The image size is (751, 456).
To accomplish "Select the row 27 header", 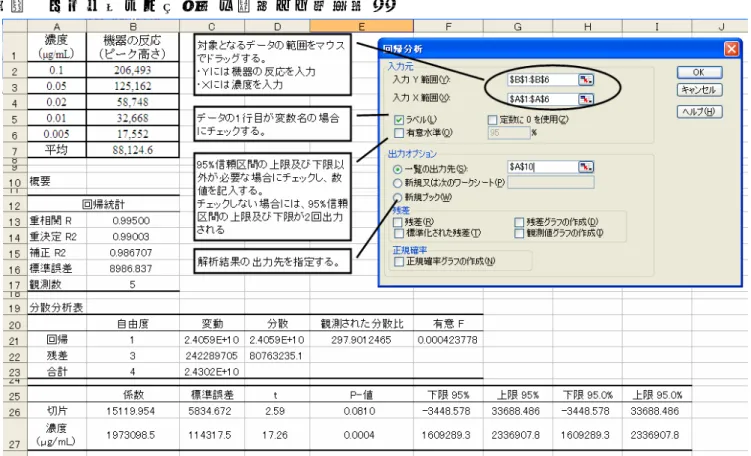I will coord(15,434).
